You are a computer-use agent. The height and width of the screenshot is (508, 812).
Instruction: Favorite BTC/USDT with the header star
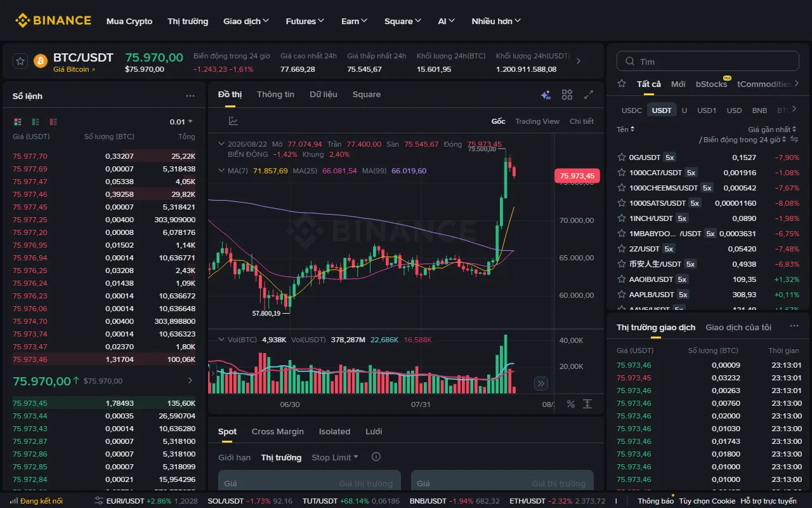coord(20,61)
